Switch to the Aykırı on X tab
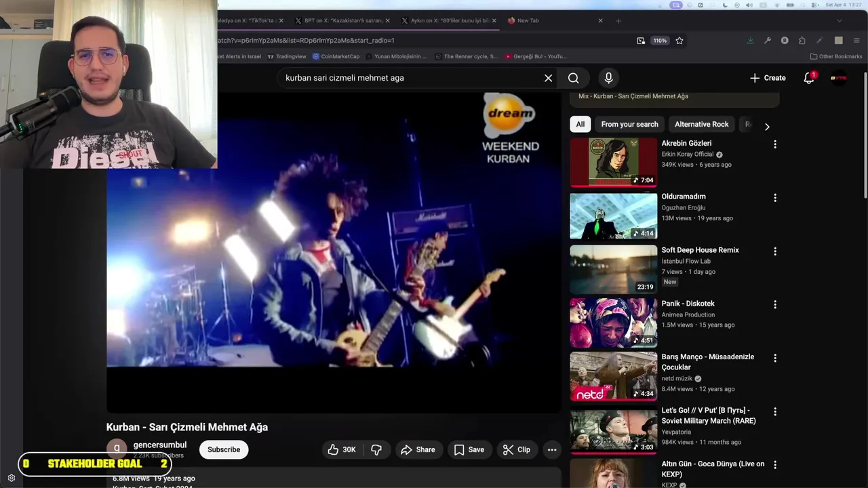Viewport: 868px width, 488px height. (450, 20)
